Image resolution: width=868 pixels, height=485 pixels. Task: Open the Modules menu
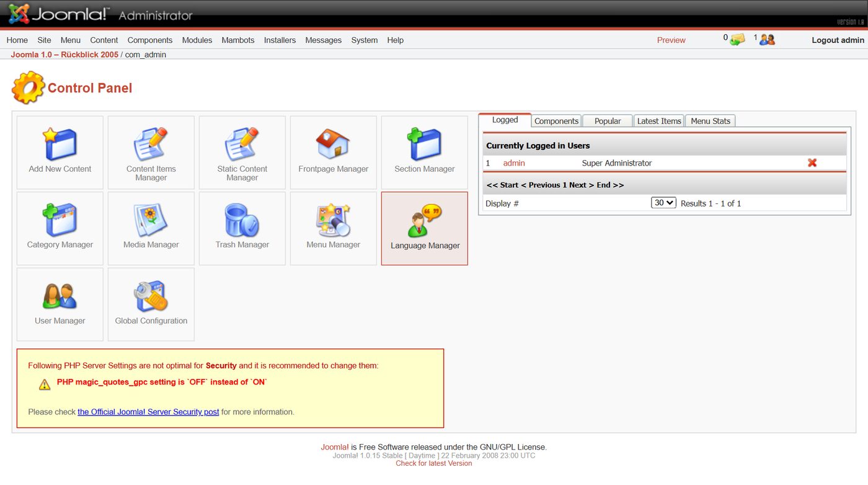pyautogui.click(x=197, y=40)
